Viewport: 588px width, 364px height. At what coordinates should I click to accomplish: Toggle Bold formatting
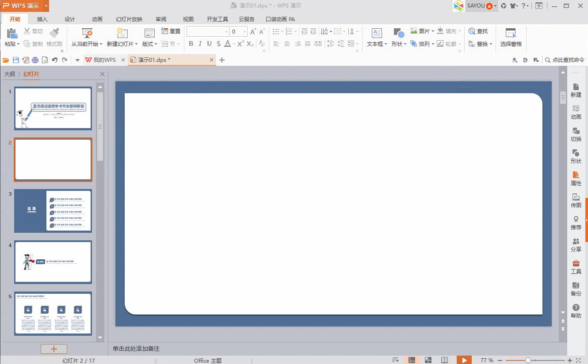coord(191,44)
